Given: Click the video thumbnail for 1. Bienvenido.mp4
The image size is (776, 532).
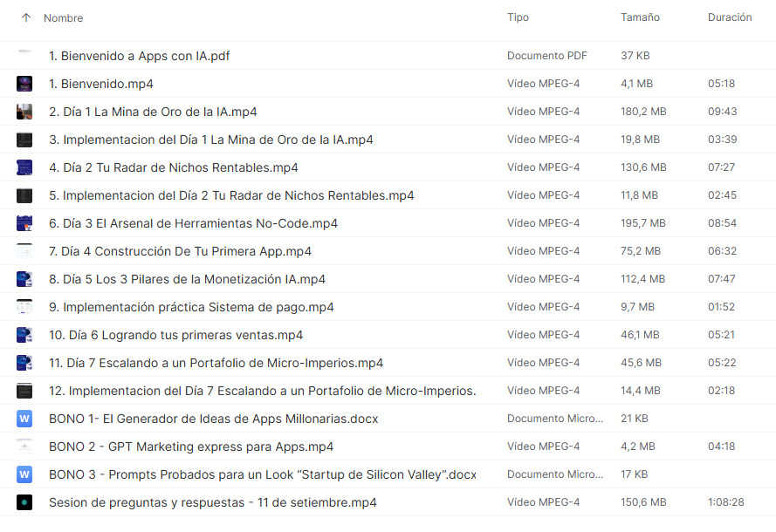Looking at the screenshot, I should 24,84.
